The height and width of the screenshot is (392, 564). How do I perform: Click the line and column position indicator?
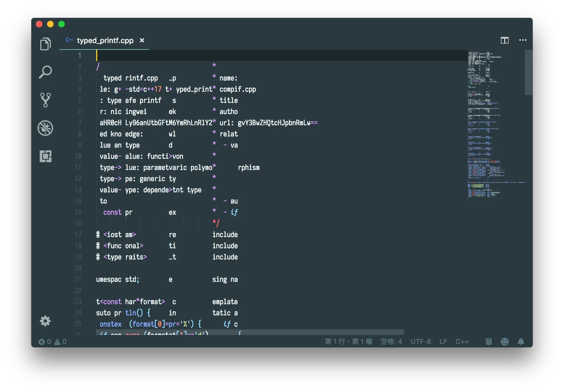coord(348,342)
